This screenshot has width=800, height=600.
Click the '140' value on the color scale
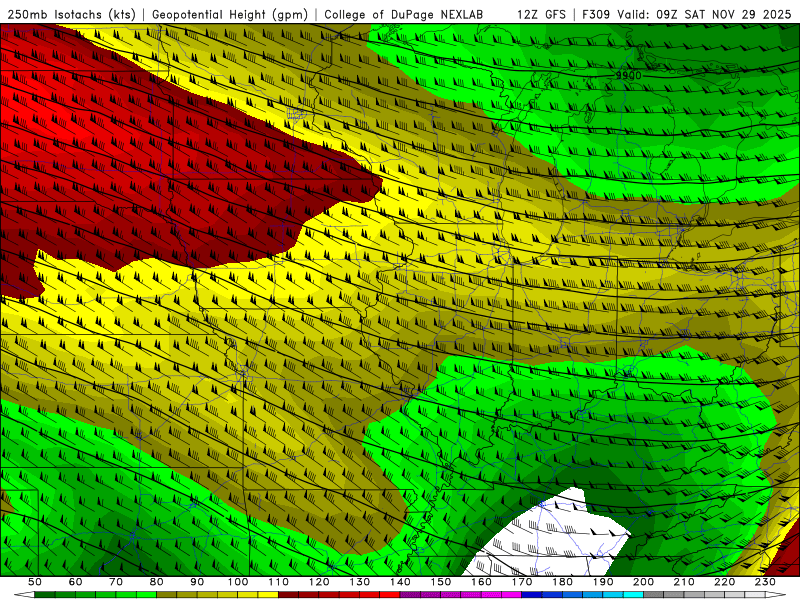click(401, 582)
